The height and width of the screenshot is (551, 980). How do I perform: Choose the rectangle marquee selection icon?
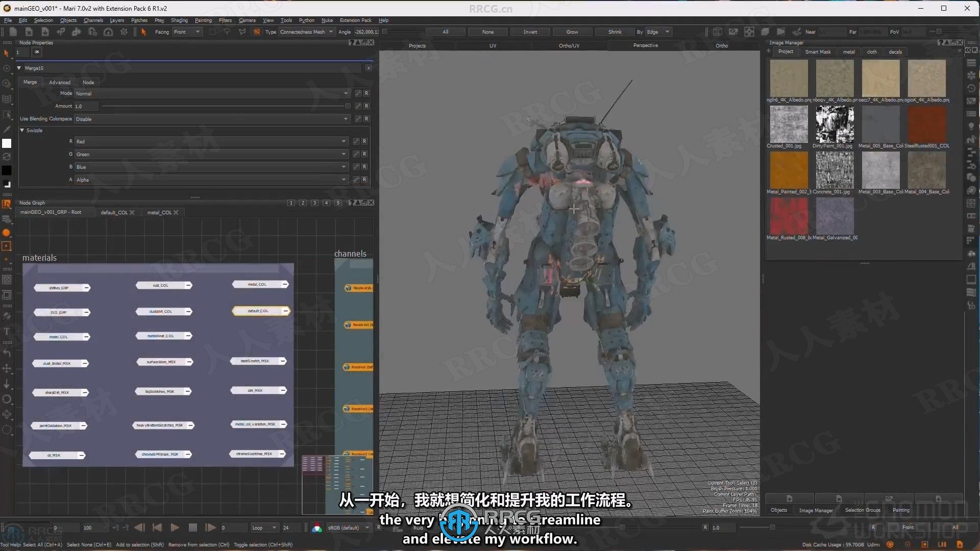click(212, 32)
